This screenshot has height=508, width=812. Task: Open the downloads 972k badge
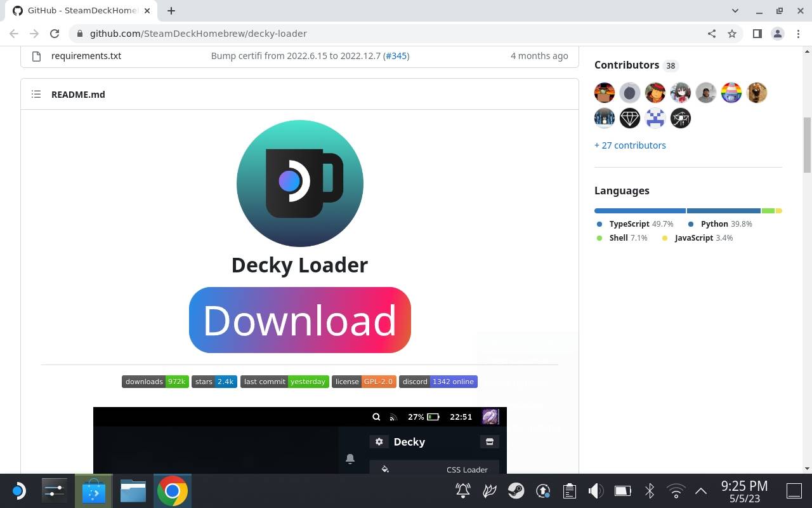[155, 382]
